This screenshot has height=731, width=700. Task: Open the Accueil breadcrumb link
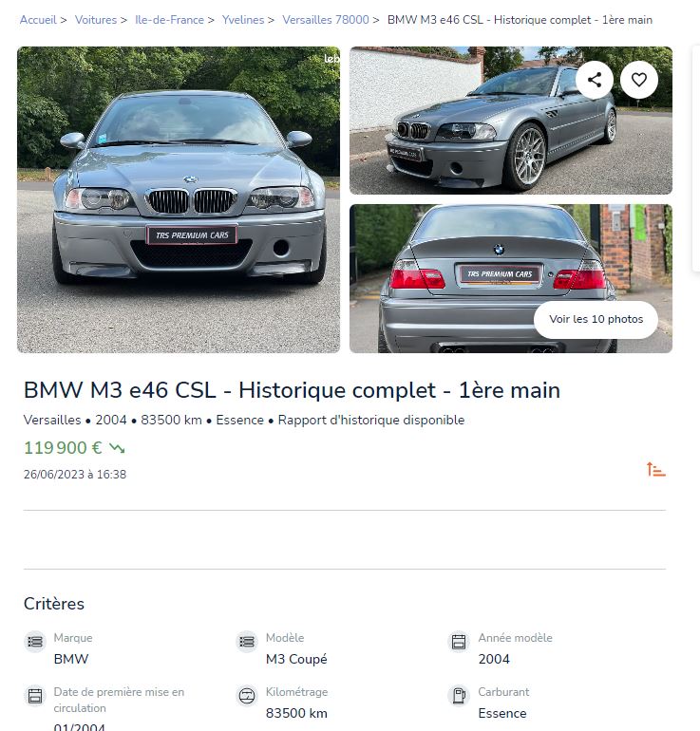pos(38,20)
